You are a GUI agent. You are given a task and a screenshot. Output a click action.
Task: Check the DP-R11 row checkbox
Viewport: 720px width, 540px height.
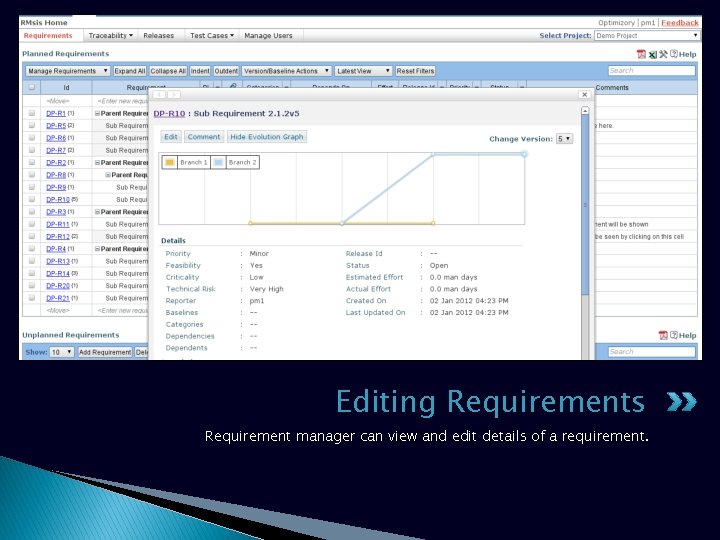(x=32, y=224)
